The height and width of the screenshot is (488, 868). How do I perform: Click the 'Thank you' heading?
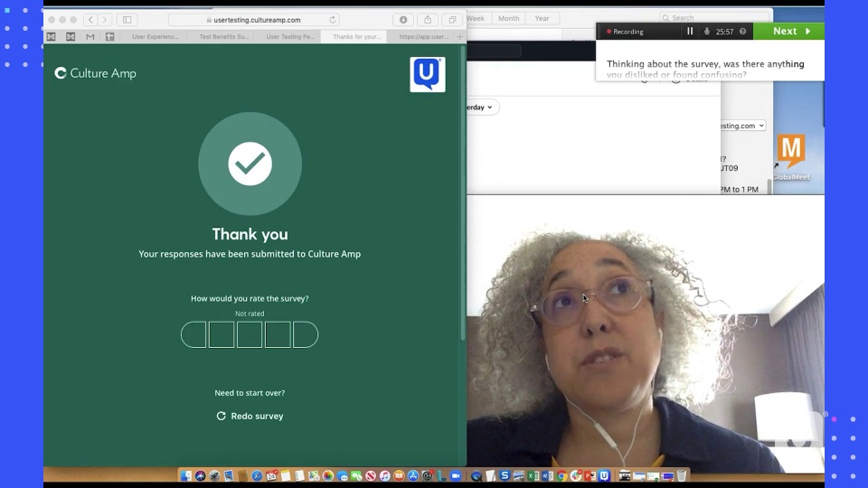pyautogui.click(x=250, y=234)
